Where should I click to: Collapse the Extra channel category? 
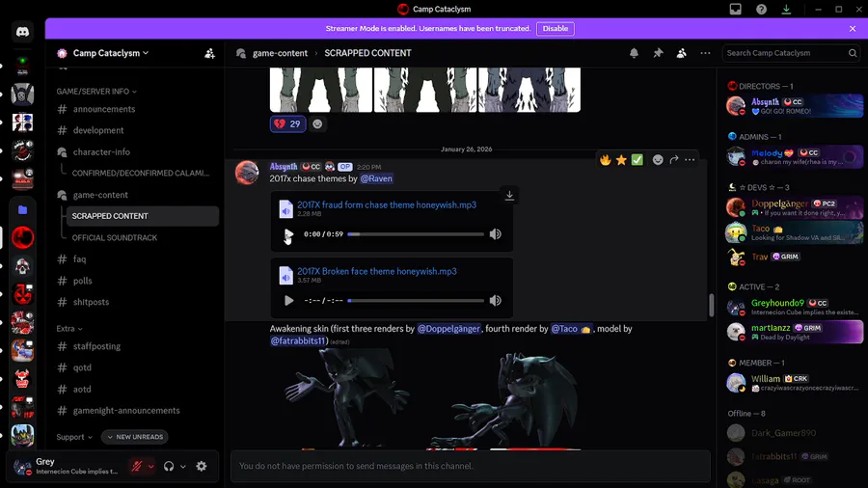69,329
